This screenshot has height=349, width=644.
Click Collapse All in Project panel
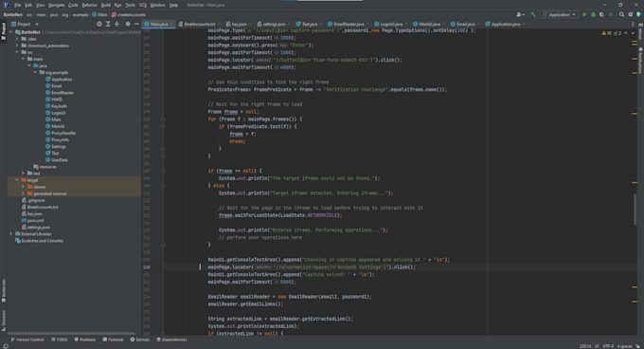point(117,25)
